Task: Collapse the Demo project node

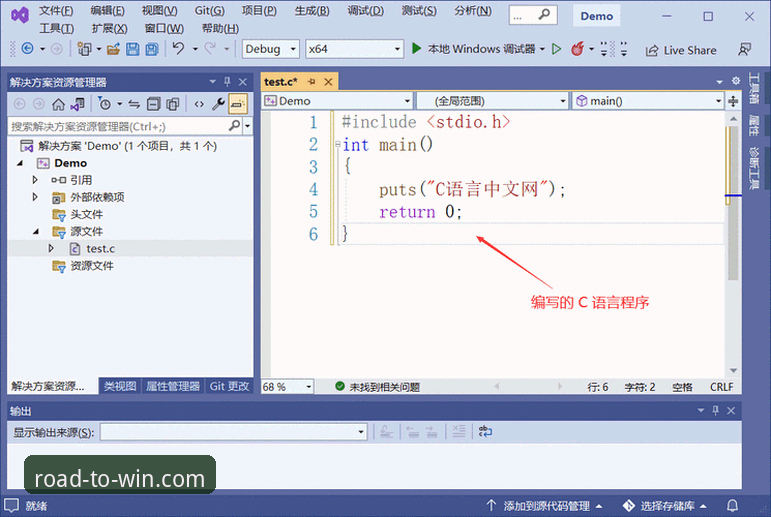Action: [20, 163]
